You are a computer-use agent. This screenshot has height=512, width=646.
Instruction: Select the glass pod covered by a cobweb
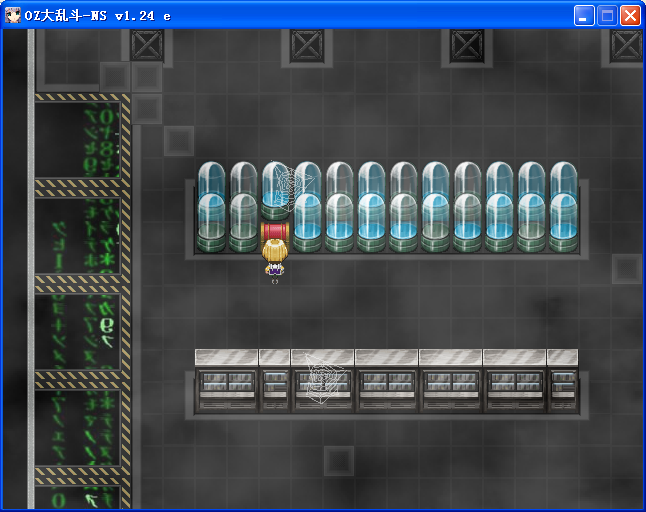click(x=275, y=189)
